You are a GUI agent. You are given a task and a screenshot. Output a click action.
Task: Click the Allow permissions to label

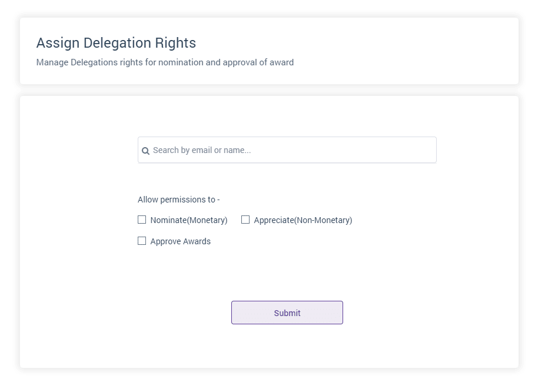point(178,200)
